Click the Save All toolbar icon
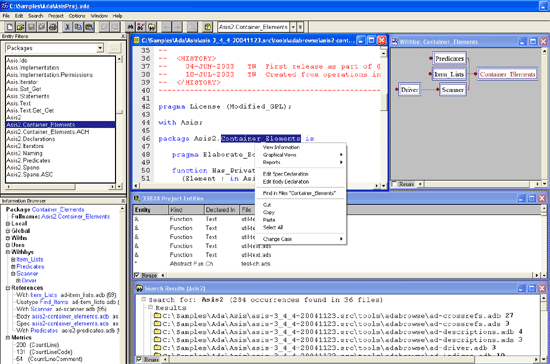This screenshot has height=364, width=550. tap(42, 27)
